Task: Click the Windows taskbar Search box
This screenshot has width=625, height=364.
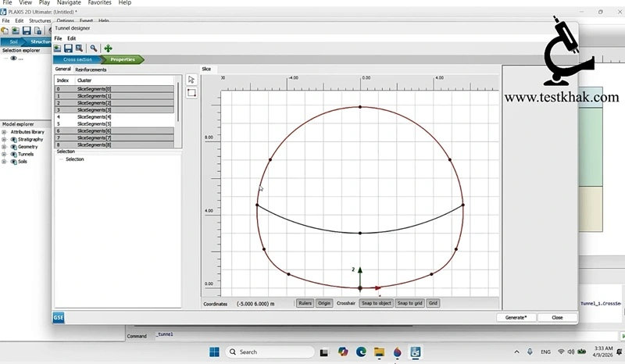Action: [270, 352]
